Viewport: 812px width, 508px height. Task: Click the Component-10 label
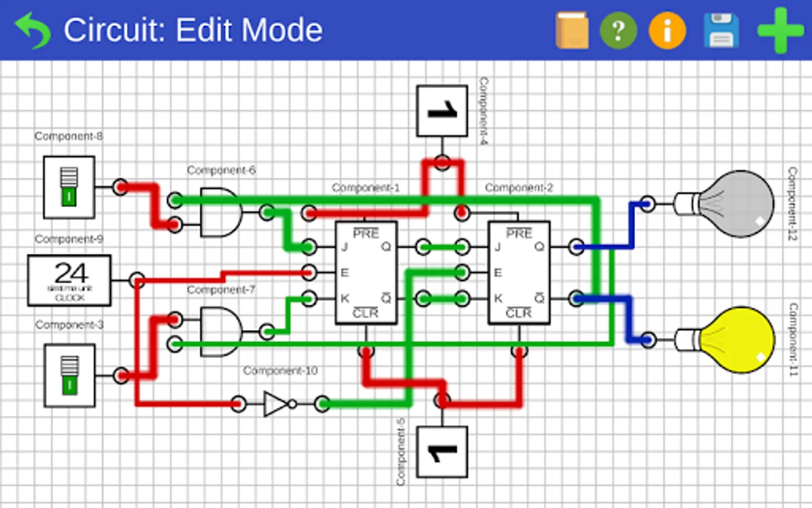280,370
